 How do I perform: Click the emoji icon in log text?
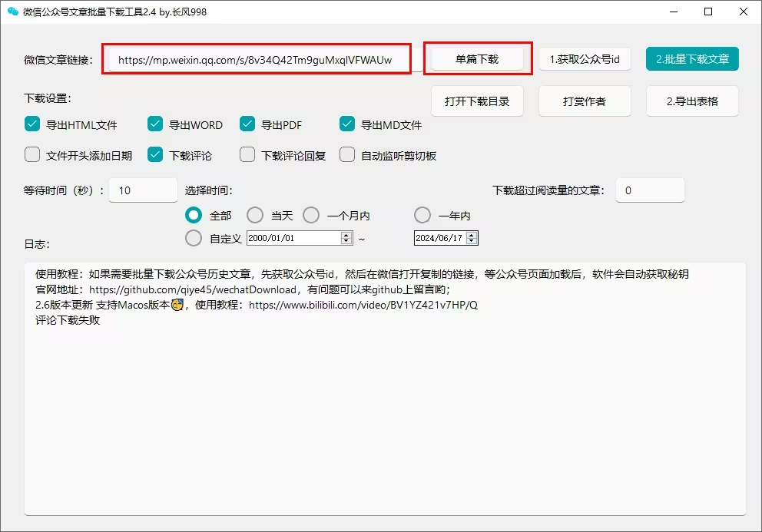[177, 305]
